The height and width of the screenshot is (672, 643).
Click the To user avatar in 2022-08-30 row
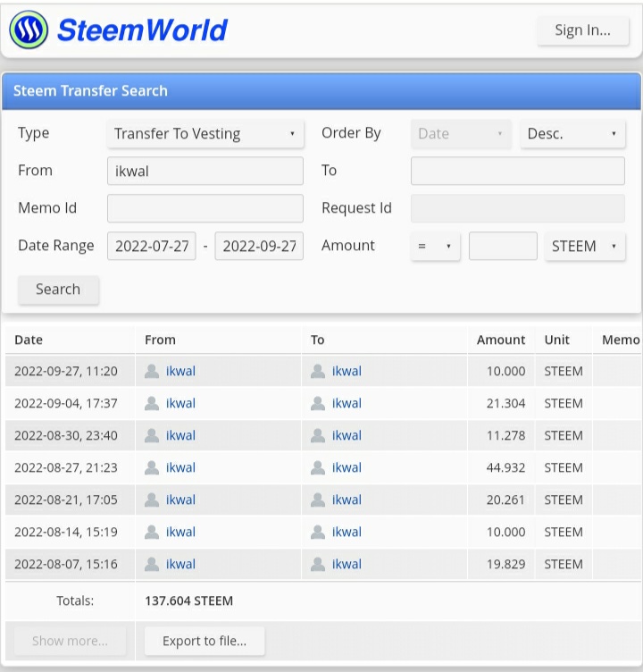(318, 435)
